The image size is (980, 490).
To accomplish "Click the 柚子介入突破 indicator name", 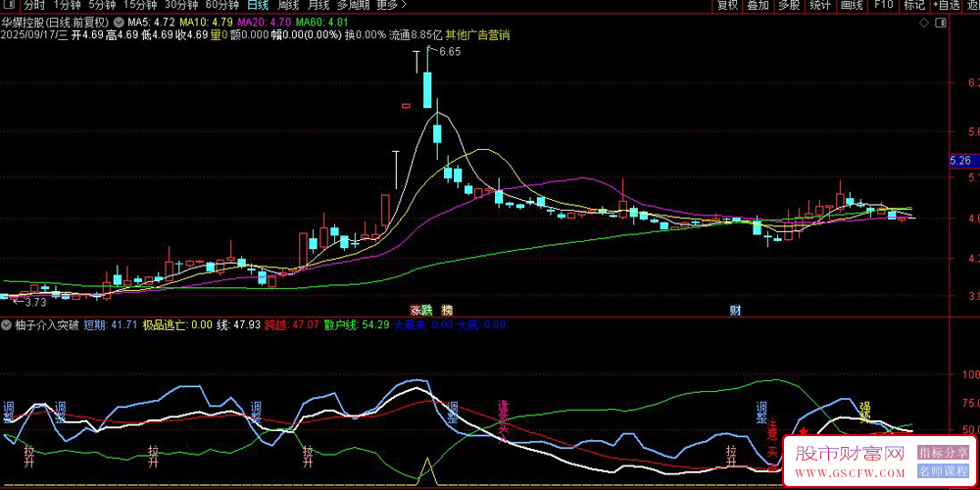I will [47, 325].
